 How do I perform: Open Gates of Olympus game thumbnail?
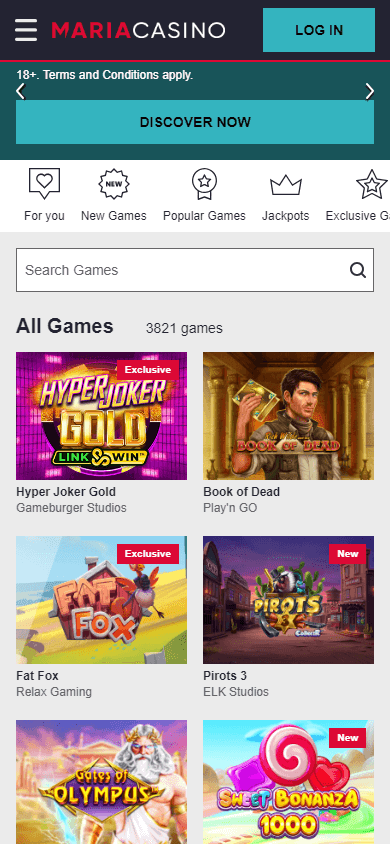tap(102, 782)
